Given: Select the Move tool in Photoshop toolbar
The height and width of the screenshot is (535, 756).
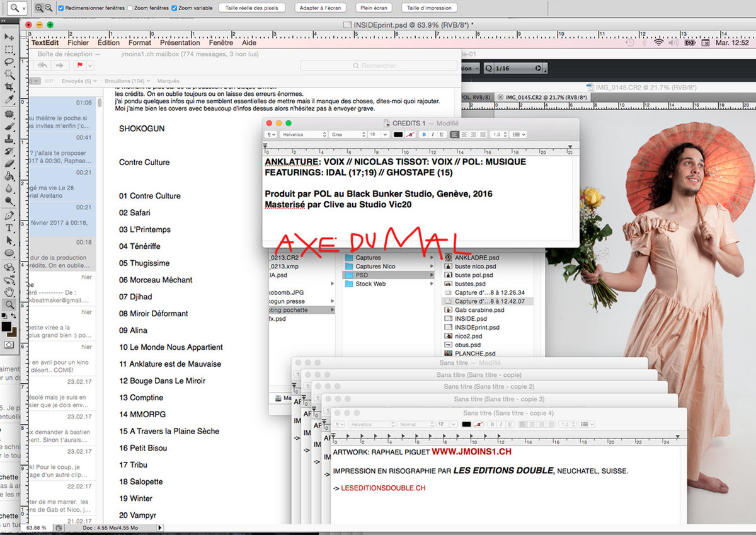Looking at the screenshot, I should pos(9,37).
